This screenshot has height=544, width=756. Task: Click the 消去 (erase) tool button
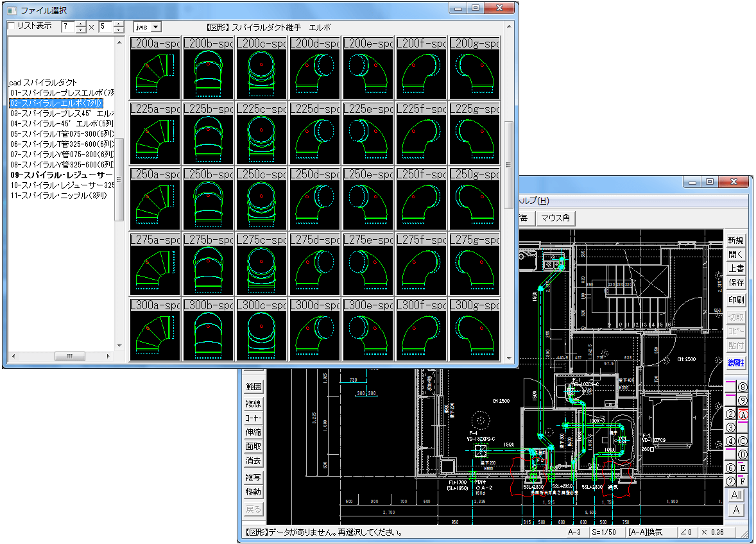point(253,461)
